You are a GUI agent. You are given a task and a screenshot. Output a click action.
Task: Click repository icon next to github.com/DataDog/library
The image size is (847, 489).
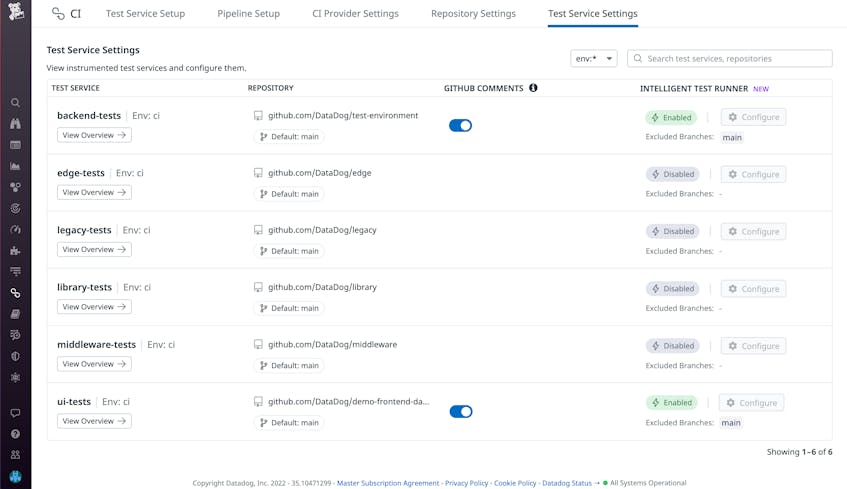(x=258, y=287)
